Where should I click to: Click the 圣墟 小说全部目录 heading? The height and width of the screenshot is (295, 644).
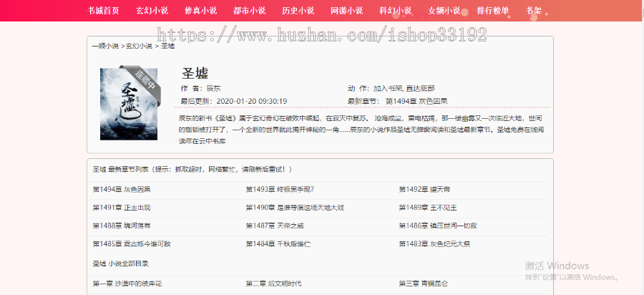click(x=120, y=263)
